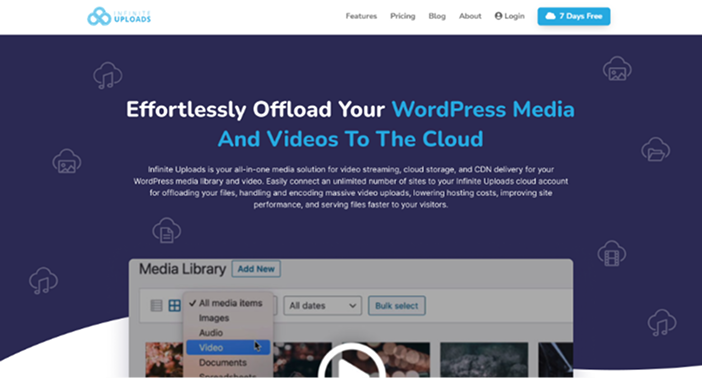Click the folder cloud icon on right side
Image resolution: width=702 pixels, height=378 pixels.
pos(655,149)
